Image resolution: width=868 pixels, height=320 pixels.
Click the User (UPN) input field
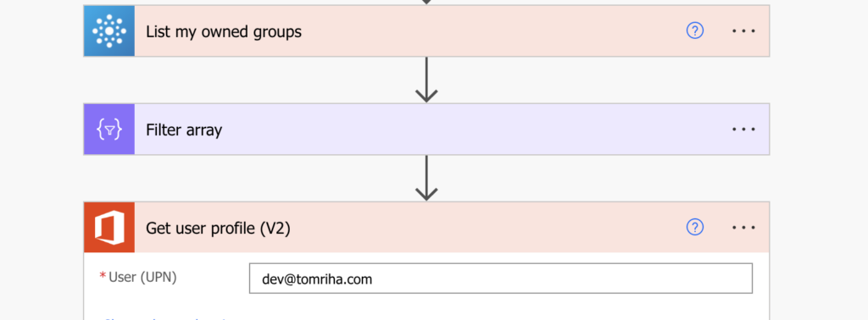pos(500,279)
